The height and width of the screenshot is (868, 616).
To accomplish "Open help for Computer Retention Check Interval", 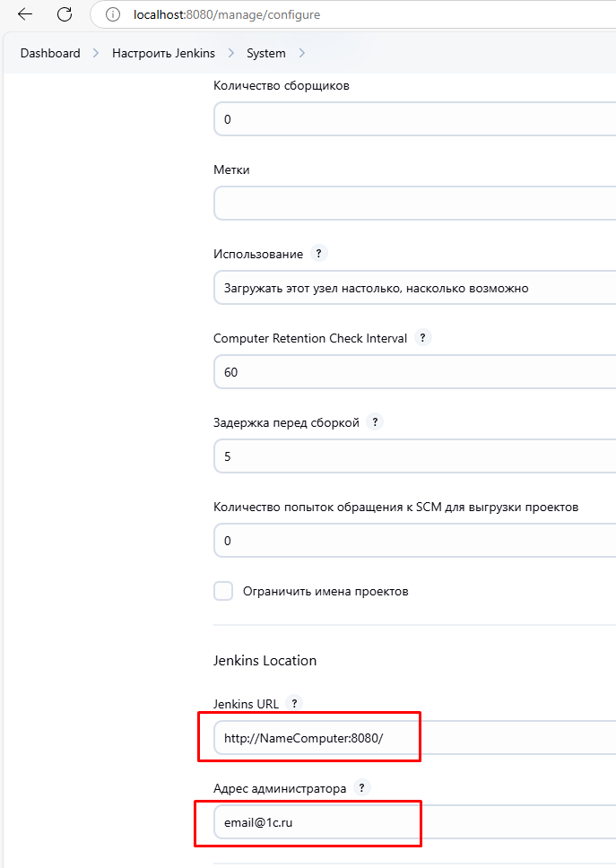I will coord(423,338).
